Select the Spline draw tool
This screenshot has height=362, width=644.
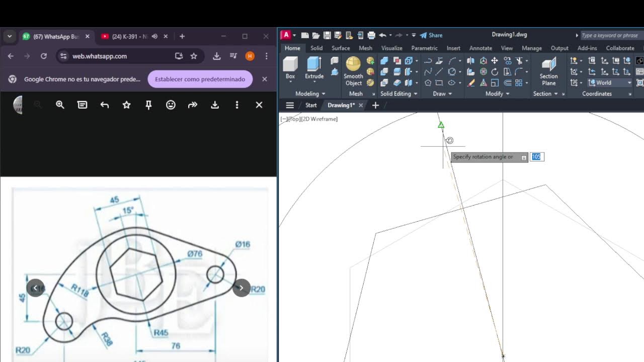tap(428, 71)
